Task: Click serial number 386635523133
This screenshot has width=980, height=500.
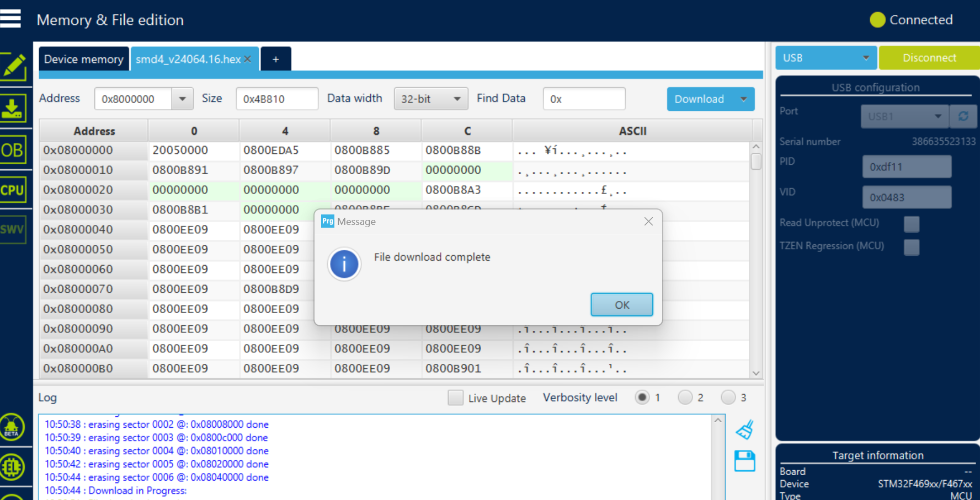Action: pos(944,141)
